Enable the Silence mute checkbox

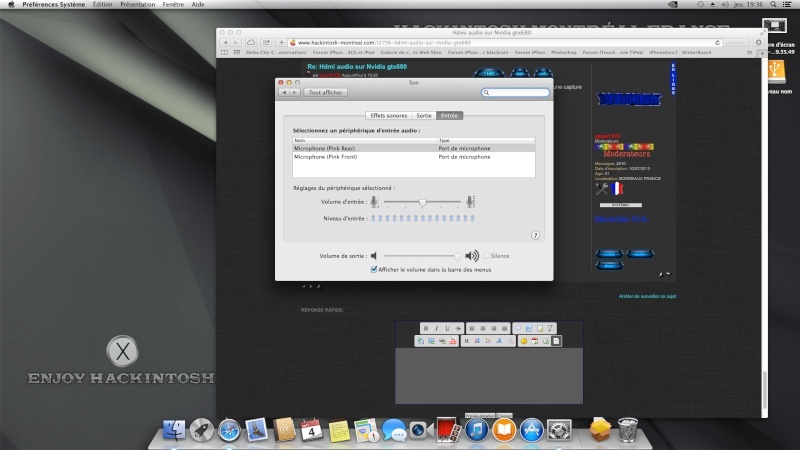pyautogui.click(x=486, y=256)
